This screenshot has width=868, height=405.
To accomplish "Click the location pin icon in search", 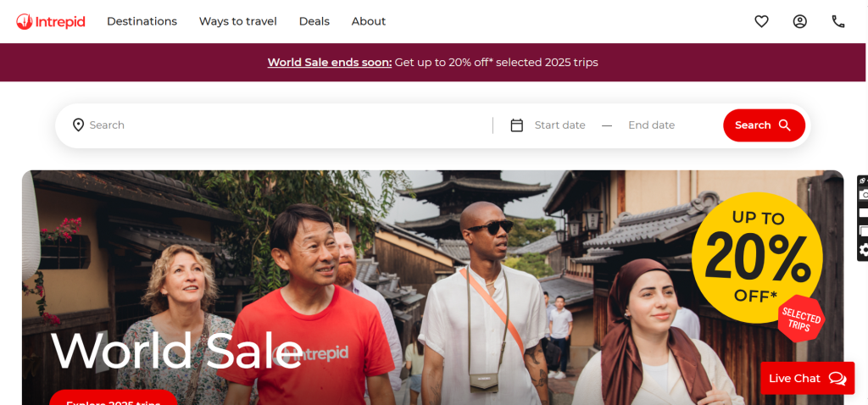I will [x=78, y=125].
